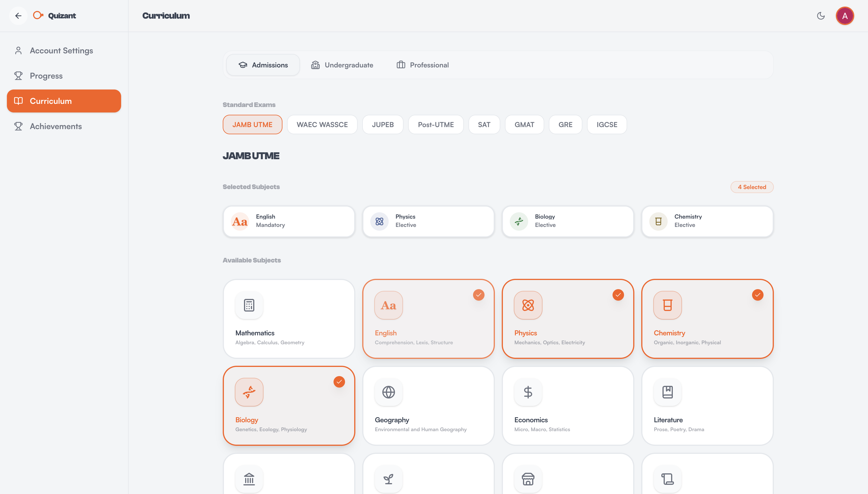
Task: Click the Account Settings person icon
Action: 18,50
